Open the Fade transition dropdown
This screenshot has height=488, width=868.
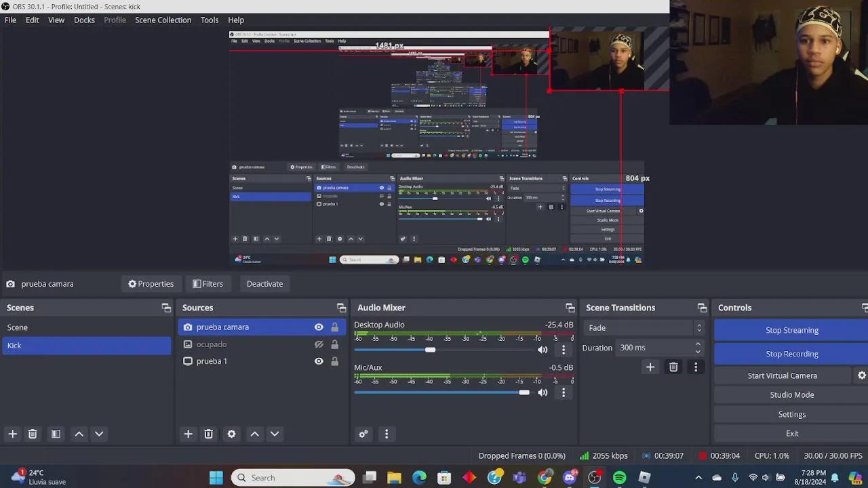coord(643,328)
